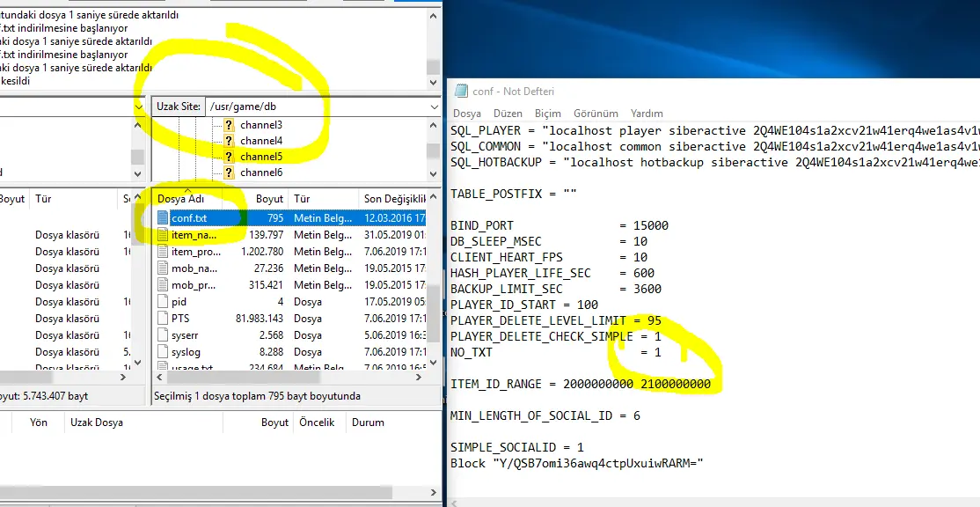
Task: Click the syslog file icon
Action: click(x=163, y=352)
